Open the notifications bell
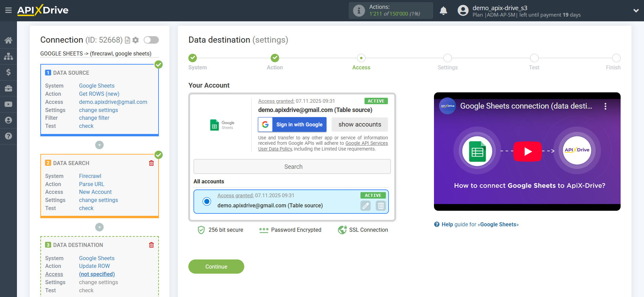 pyautogui.click(x=443, y=10)
